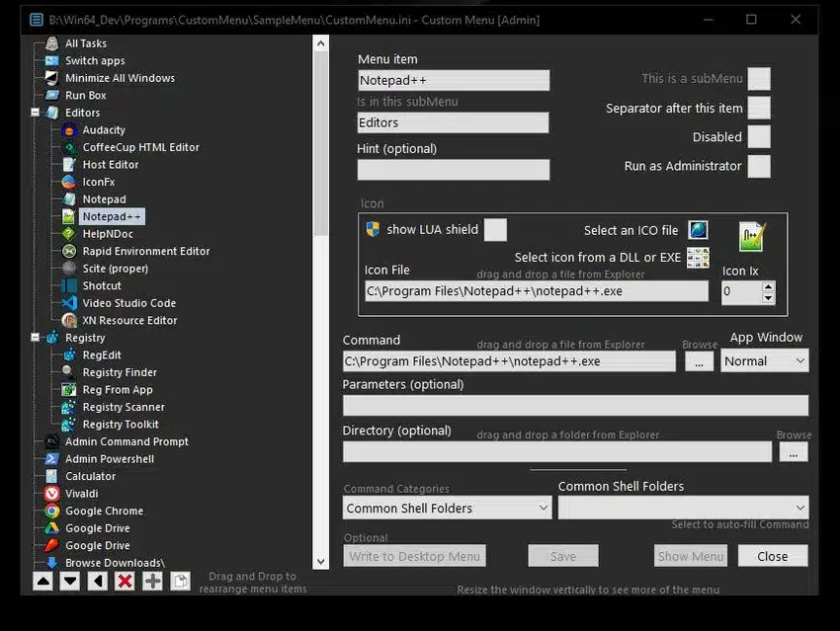Move the selected menu item up
The width and height of the screenshot is (840, 631).
point(42,582)
